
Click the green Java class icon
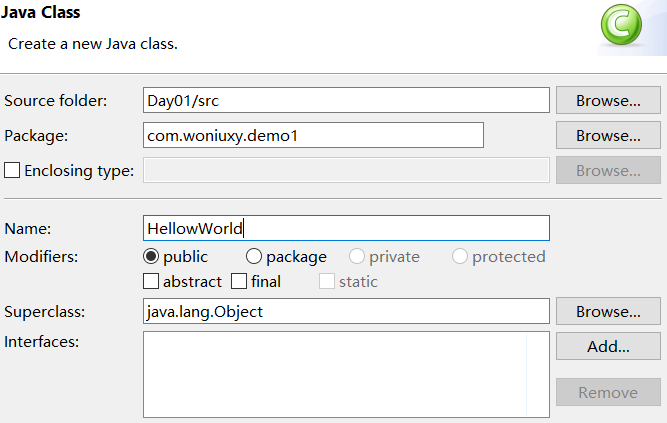[x=625, y=28]
